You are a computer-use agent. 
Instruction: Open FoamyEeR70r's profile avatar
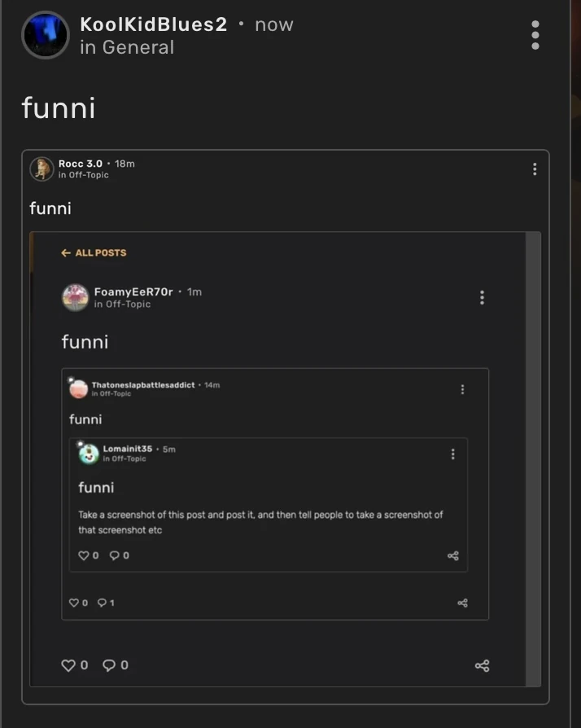[x=75, y=297]
